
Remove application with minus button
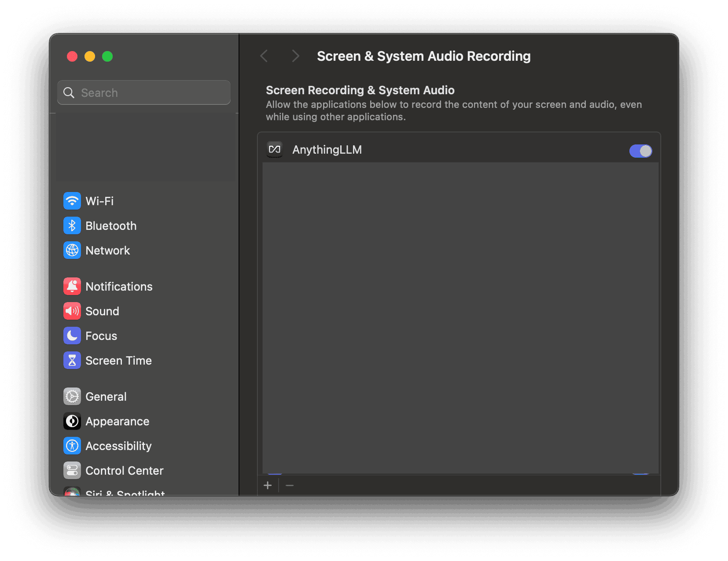coord(290,485)
